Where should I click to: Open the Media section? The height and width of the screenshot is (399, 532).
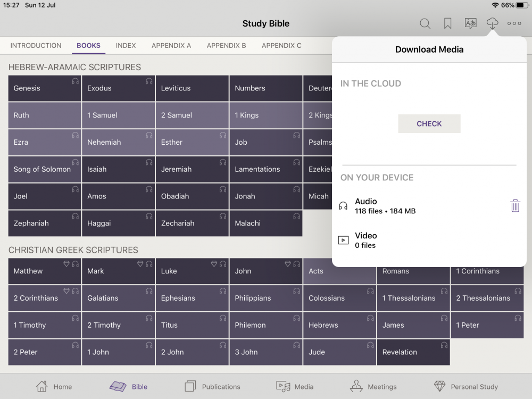295,387
